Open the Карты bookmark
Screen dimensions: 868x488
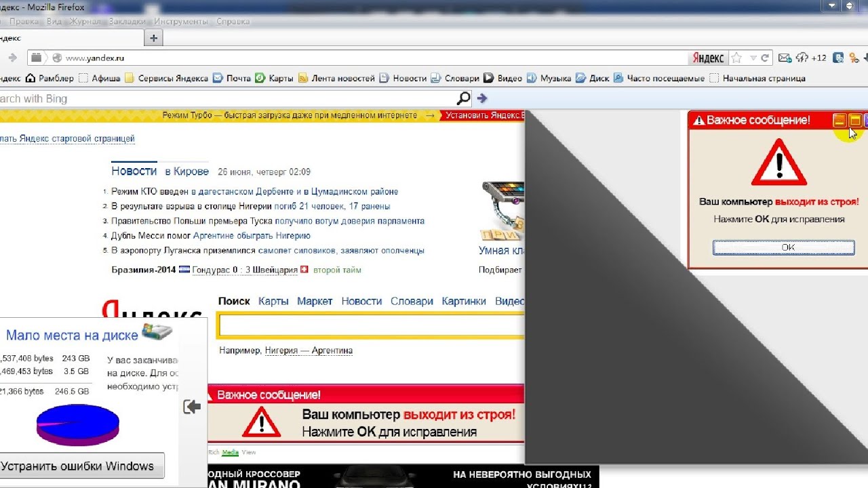coord(274,79)
